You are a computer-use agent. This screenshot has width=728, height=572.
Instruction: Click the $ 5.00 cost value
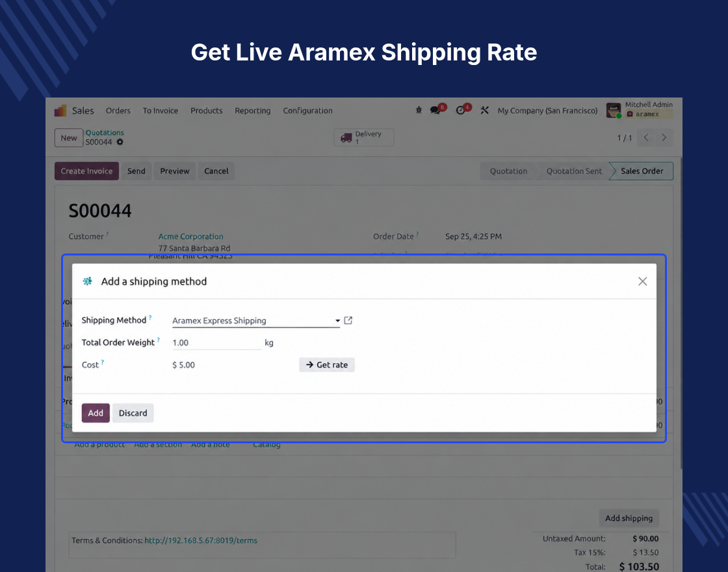point(183,365)
